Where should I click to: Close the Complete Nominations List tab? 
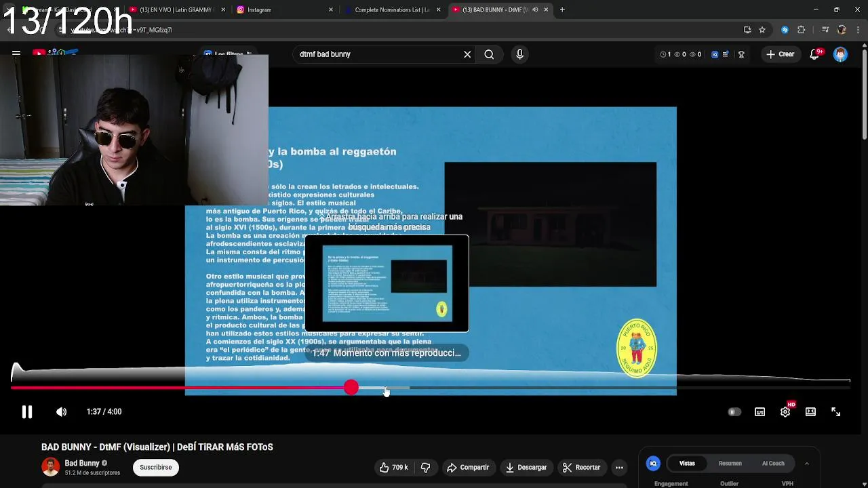click(439, 9)
